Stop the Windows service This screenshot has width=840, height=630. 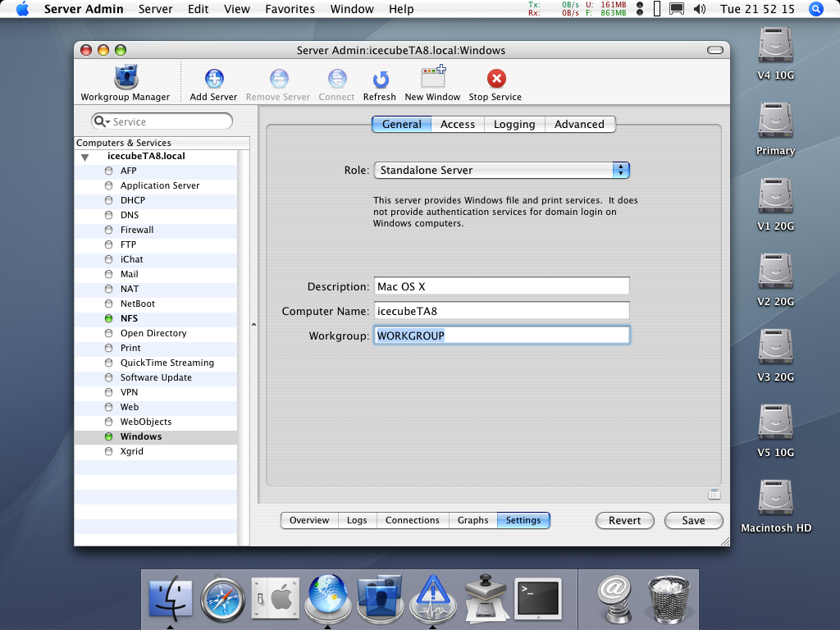tap(496, 79)
